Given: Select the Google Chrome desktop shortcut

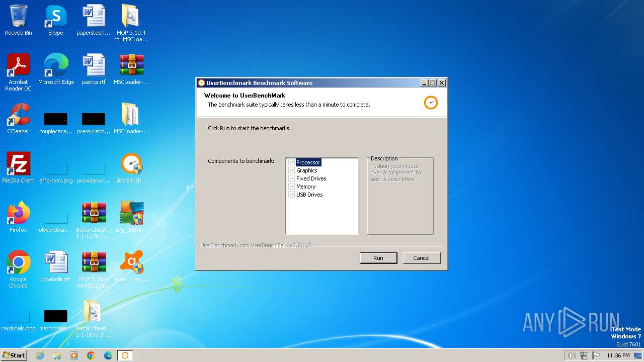Looking at the screenshot, I should tap(18, 269).
